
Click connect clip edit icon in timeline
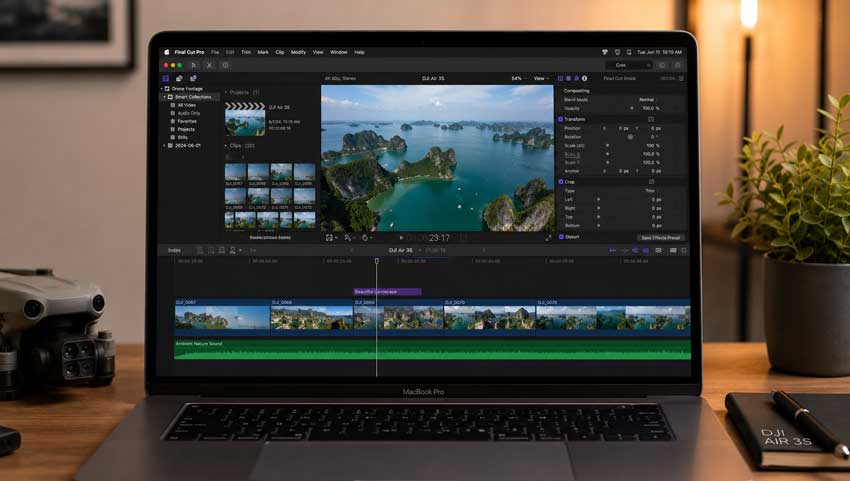(x=200, y=251)
